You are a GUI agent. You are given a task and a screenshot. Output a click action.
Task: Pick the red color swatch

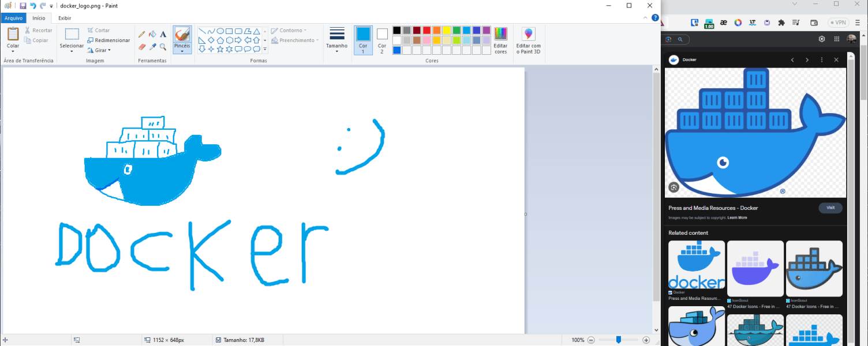[x=426, y=31]
